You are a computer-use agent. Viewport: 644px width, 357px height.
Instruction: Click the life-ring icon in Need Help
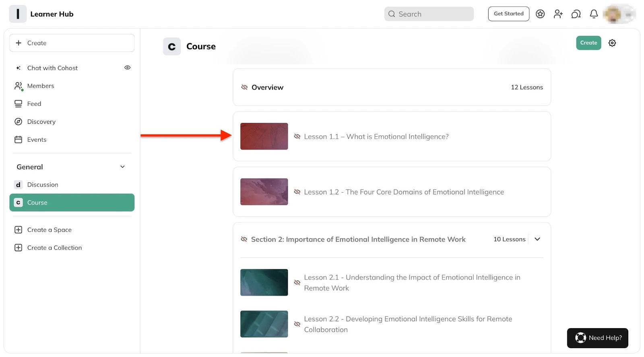[580, 338]
